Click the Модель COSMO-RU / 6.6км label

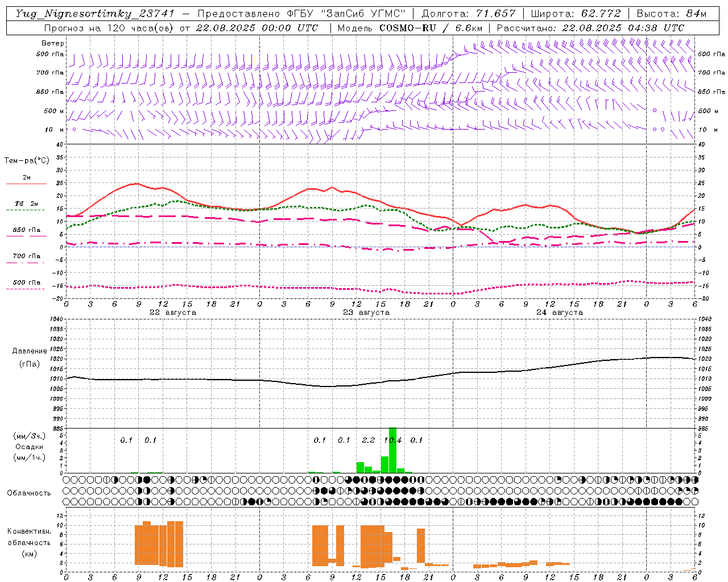pos(410,28)
